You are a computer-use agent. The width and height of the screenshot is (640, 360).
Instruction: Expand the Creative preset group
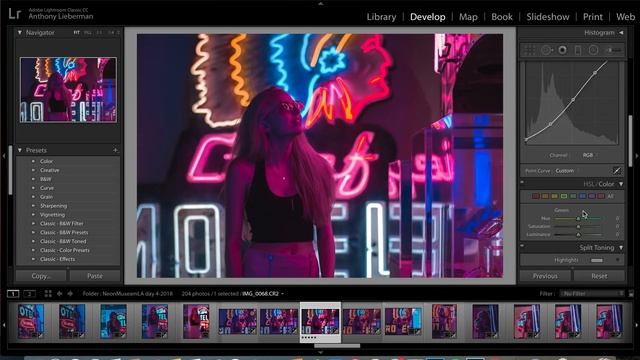point(33,170)
